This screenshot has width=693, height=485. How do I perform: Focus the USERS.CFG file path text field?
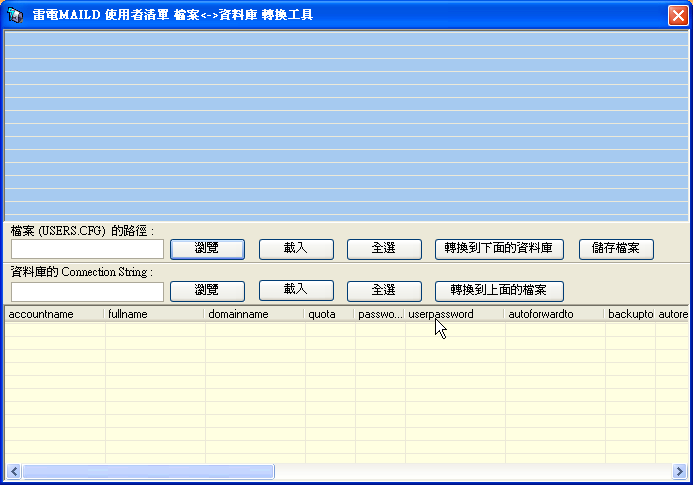pyautogui.click(x=87, y=249)
